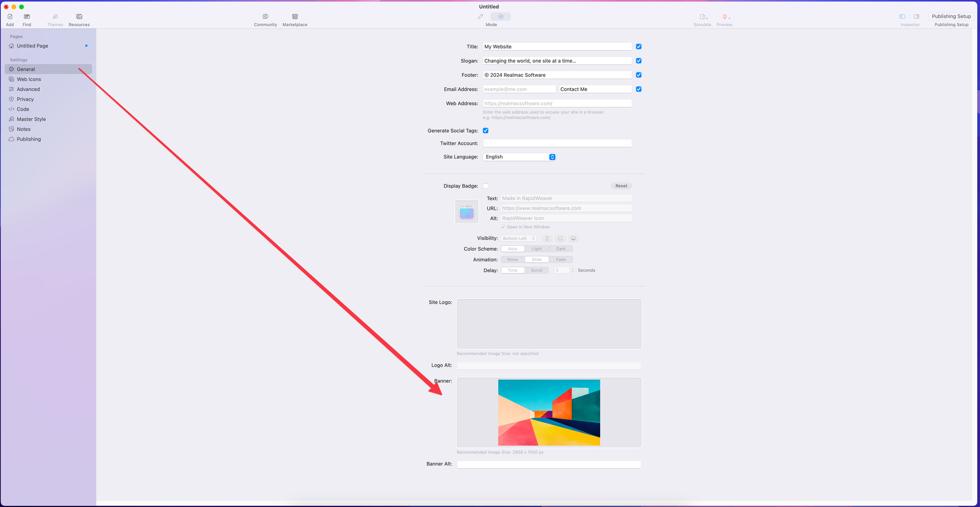Open the Simulate device menu
980x507 pixels.
[703, 17]
